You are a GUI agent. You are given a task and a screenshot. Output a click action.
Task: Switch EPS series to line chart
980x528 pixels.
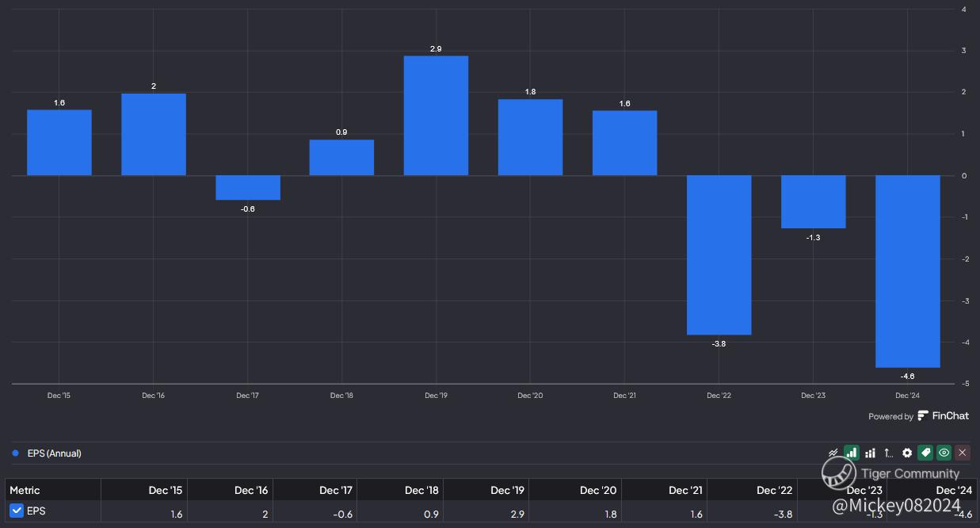pos(833,453)
